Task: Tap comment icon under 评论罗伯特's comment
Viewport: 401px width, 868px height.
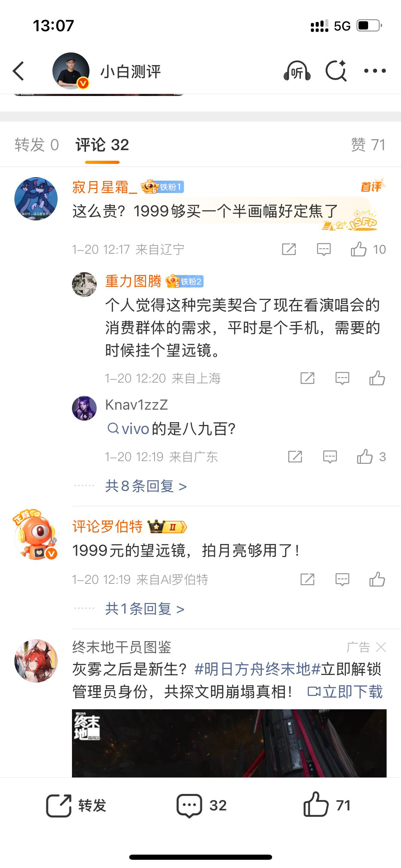Action: pyautogui.click(x=342, y=580)
